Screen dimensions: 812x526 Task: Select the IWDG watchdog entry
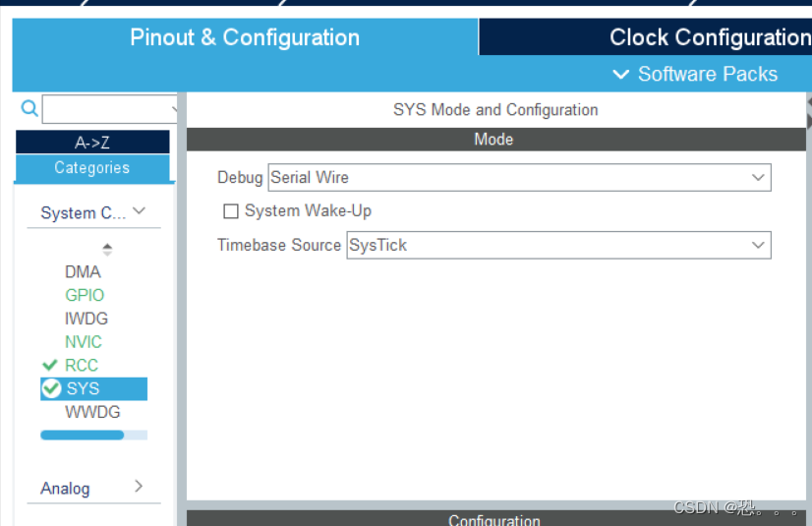click(86, 319)
